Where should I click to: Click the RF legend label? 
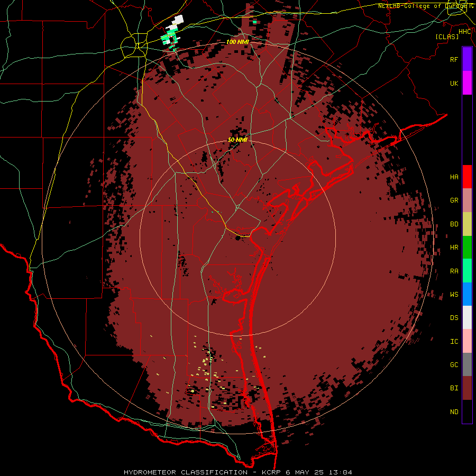(454, 59)
